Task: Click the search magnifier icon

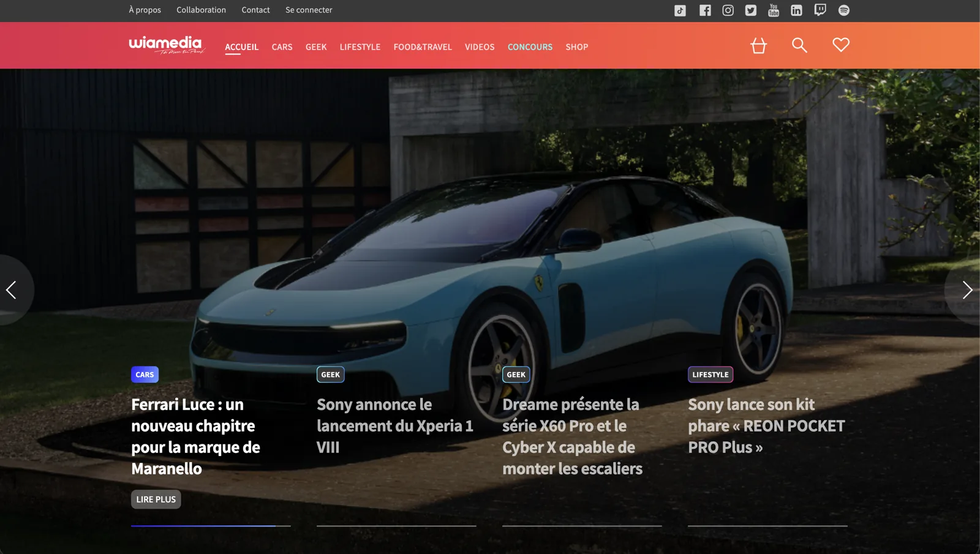Action: (x=799, y=45)
